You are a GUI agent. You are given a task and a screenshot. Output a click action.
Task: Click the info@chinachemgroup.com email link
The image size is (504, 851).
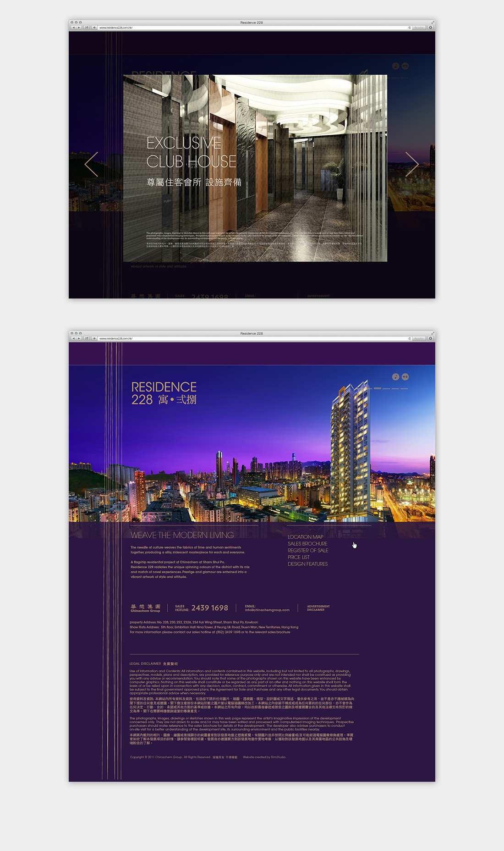click(267, 610)
